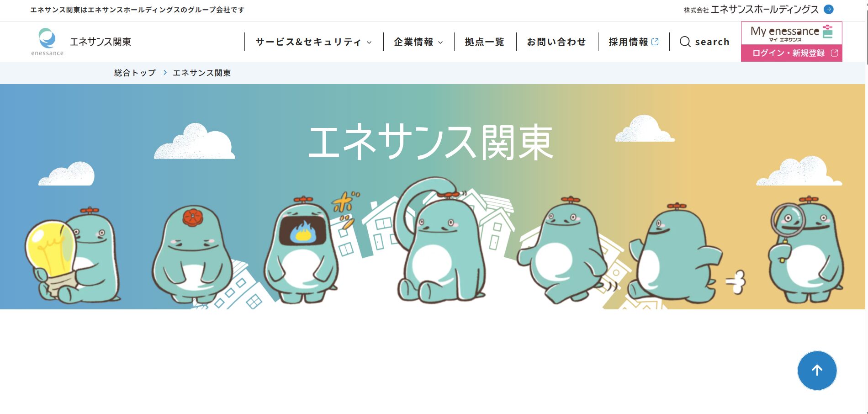
Task: Click the external link icon on ログイン・新規登録
Action: tap(834, 53)
